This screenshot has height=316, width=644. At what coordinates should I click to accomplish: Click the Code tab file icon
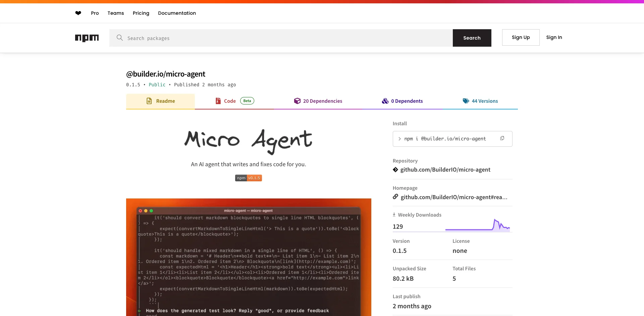tap(218, 101)
